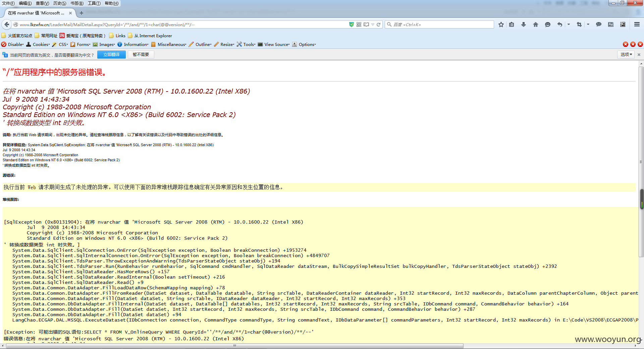Click View Source in developer toolbar

pyautogui.click(x=274, y=44)
